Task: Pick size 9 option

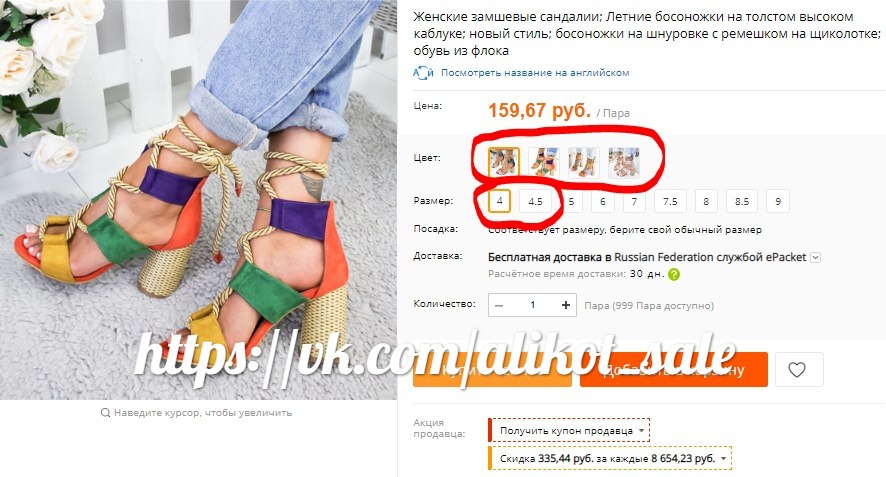Action: pyautogui.click(x=778, y=201)
